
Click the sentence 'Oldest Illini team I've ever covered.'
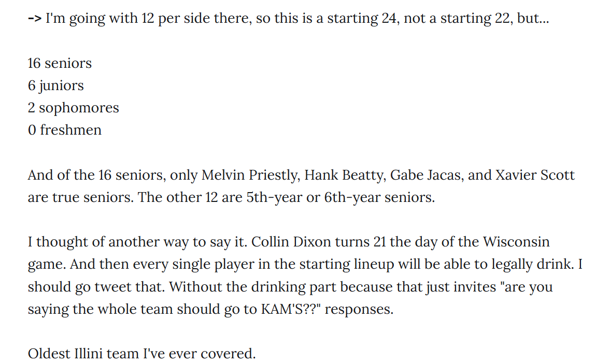[x=141, y=354]
